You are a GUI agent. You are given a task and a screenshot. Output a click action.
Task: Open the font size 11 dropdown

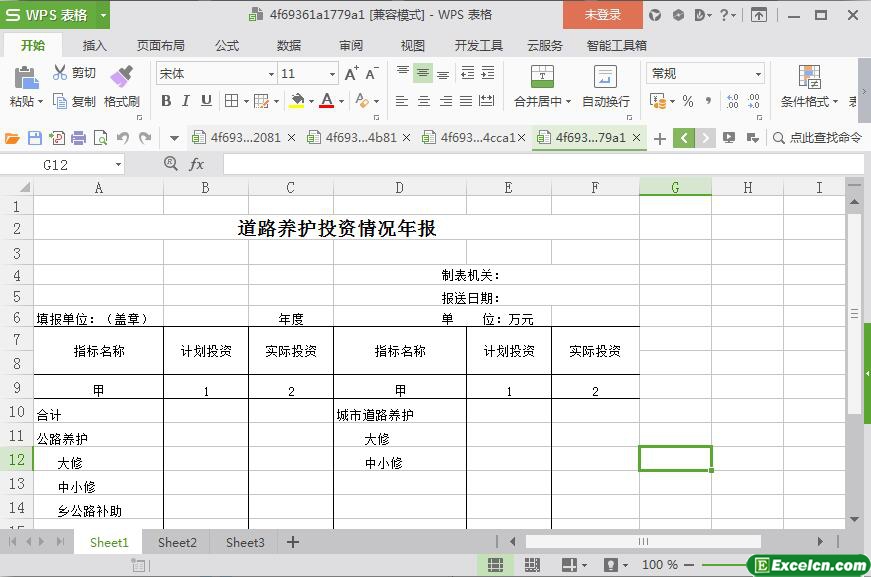pos(332,74)
